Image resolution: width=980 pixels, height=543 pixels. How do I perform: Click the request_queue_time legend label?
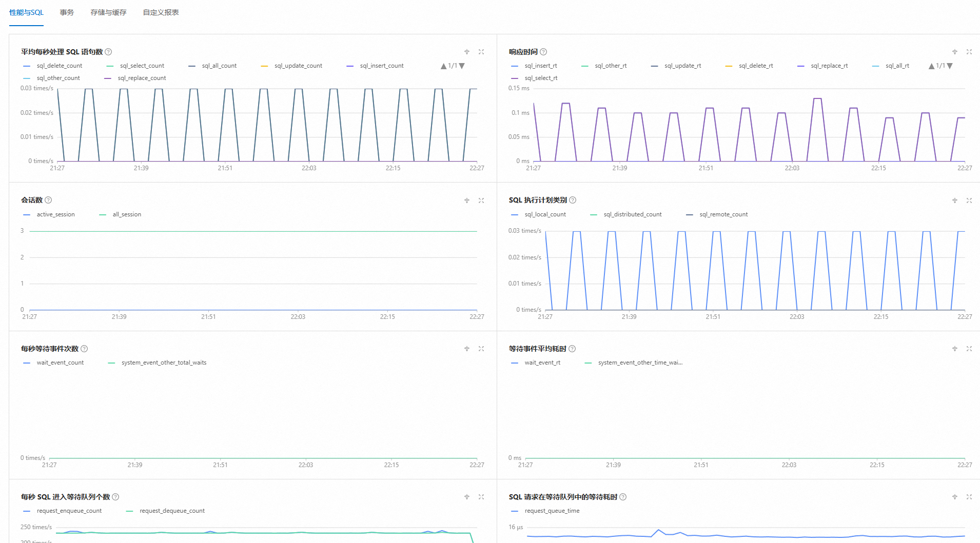click(552, 511)
